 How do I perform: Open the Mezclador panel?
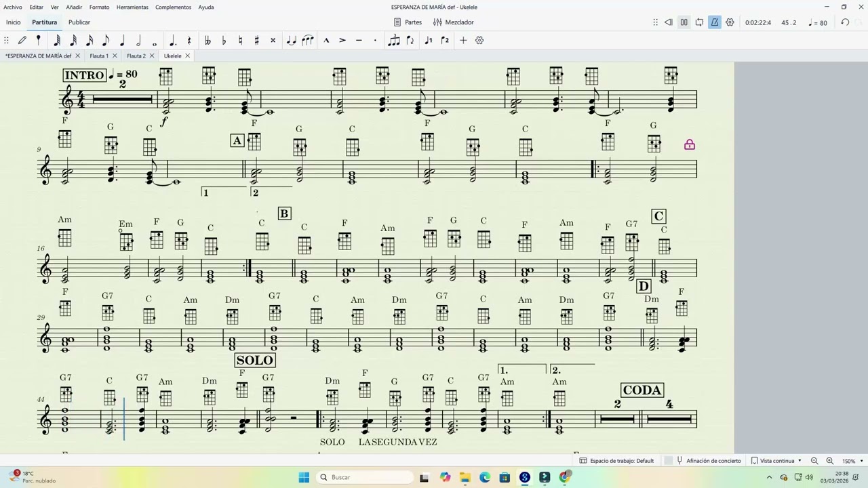[x=454, y=22]
